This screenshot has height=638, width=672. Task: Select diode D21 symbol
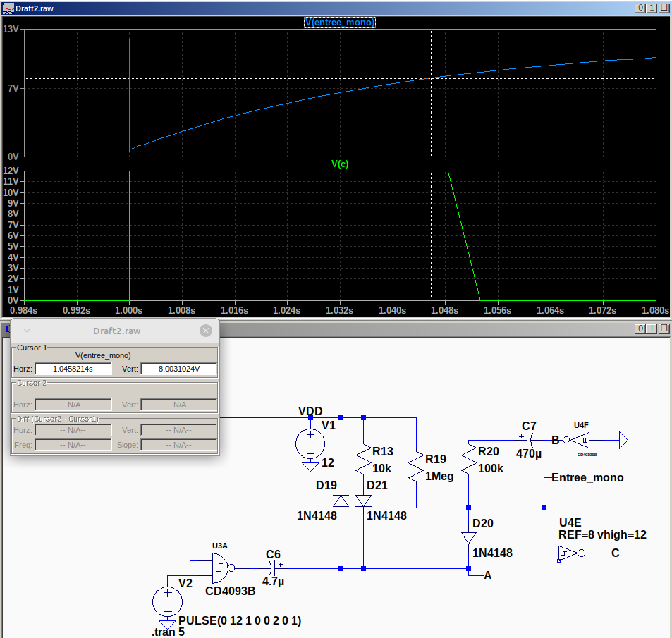click(x=363, y=501)
